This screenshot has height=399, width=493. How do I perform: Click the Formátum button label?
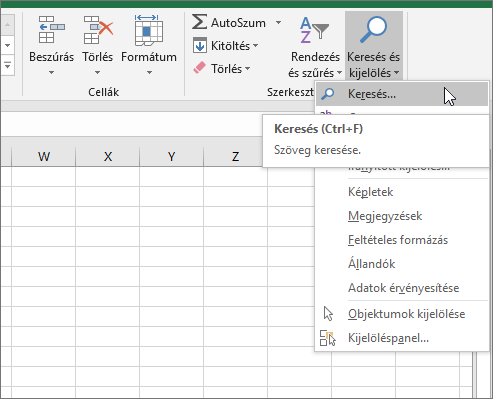tap(149, 57)
